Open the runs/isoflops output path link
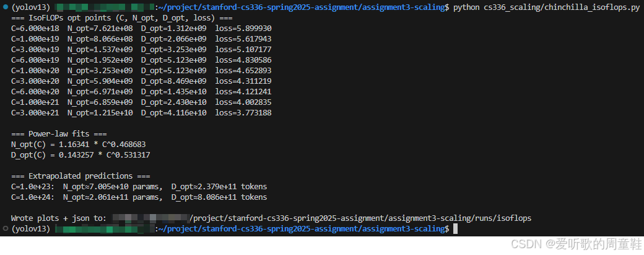 pyautogui.click(x=360, y=218)
